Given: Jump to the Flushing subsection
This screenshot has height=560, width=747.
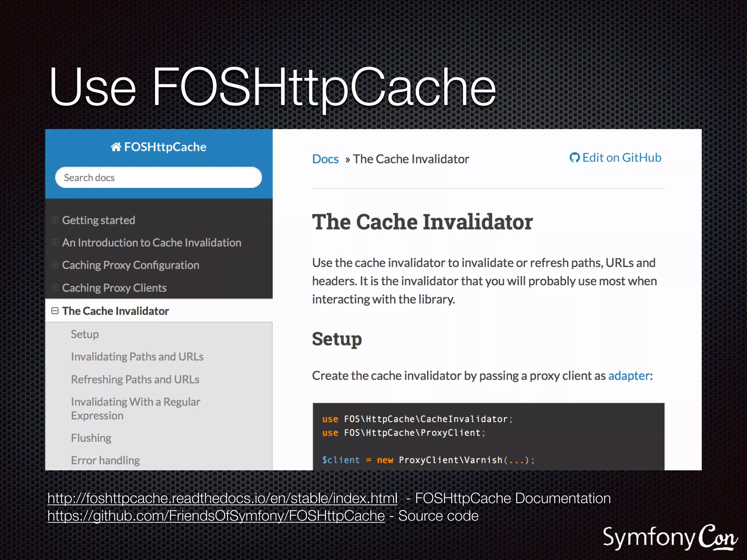Looking at the screenshot, I should pyautogui.click(x=91, y=438).
